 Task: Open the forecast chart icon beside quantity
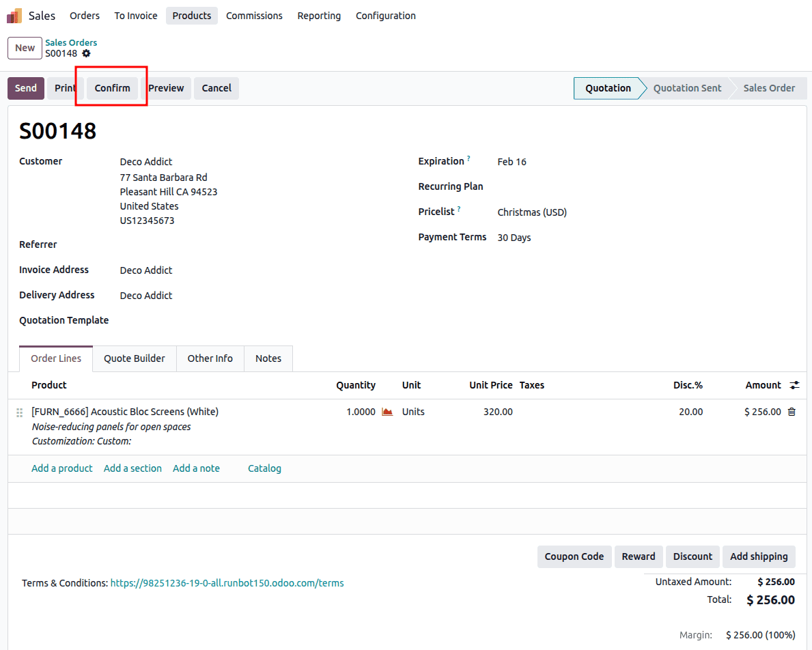[387, 411]
